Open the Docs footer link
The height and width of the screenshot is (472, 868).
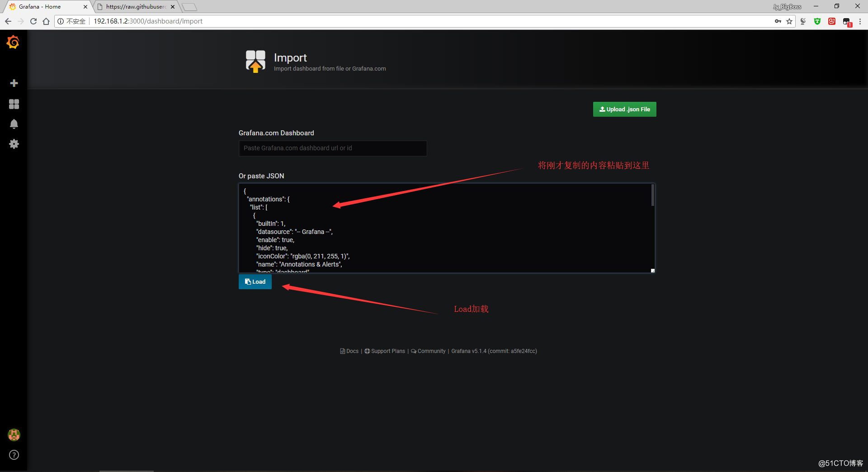(x=349, y=351)
